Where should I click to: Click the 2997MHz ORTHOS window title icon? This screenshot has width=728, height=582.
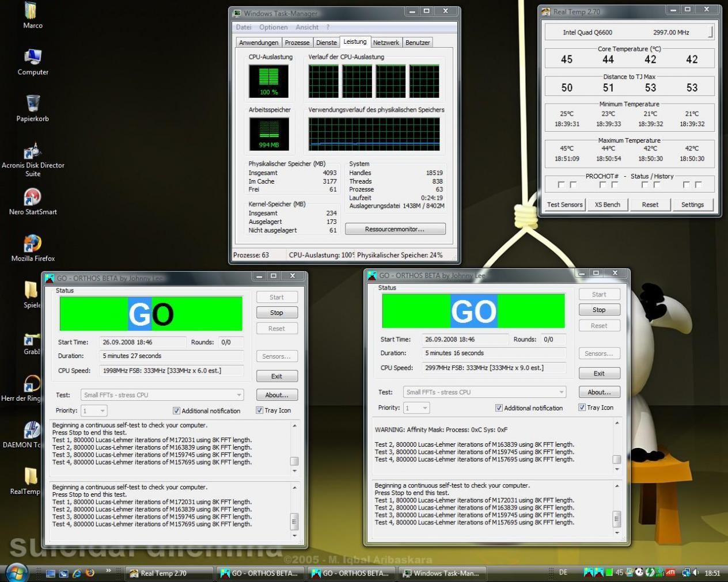[373, 275]
